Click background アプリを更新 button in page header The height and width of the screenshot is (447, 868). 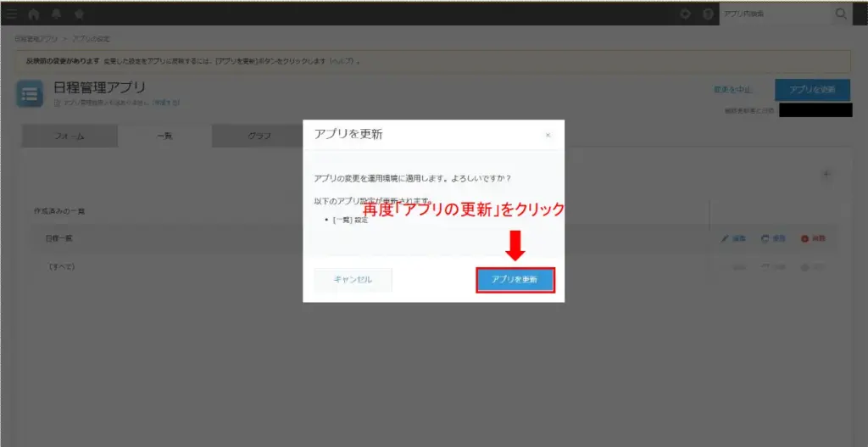[812, 90]
